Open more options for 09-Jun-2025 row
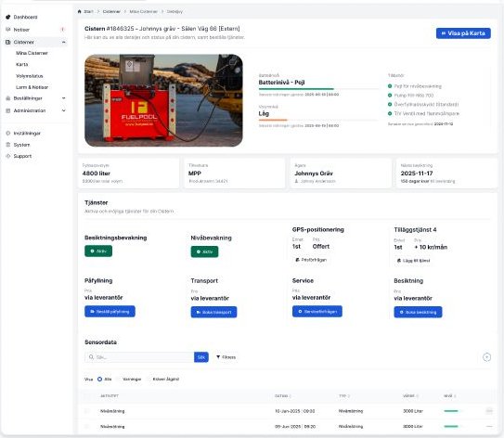The width and height of the screenshot is (504, 438). click(489, 427)
